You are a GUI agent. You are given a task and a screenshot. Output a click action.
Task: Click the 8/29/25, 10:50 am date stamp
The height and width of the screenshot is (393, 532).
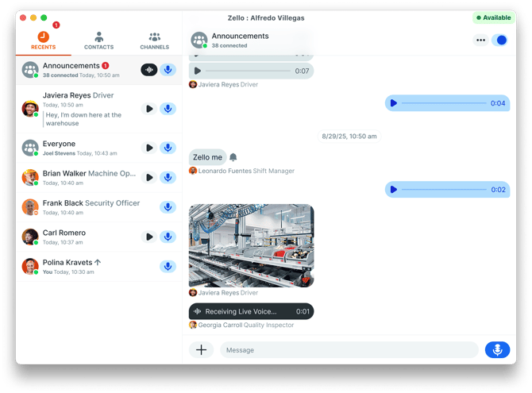pyautogui.click(x=349, y=136)
